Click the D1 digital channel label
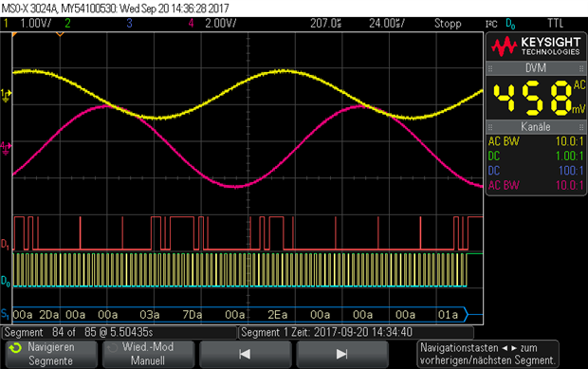Image resolution: width=588 pixels, height=369 pixels. (x=6, y=244)
